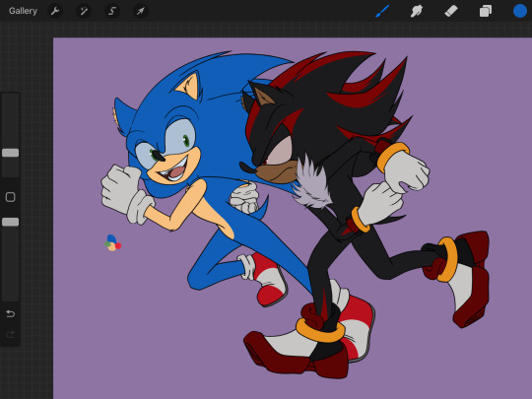Click the brush opacity slider handle
The width and height of the screenshot is (532, 399).
pos(11,222)
